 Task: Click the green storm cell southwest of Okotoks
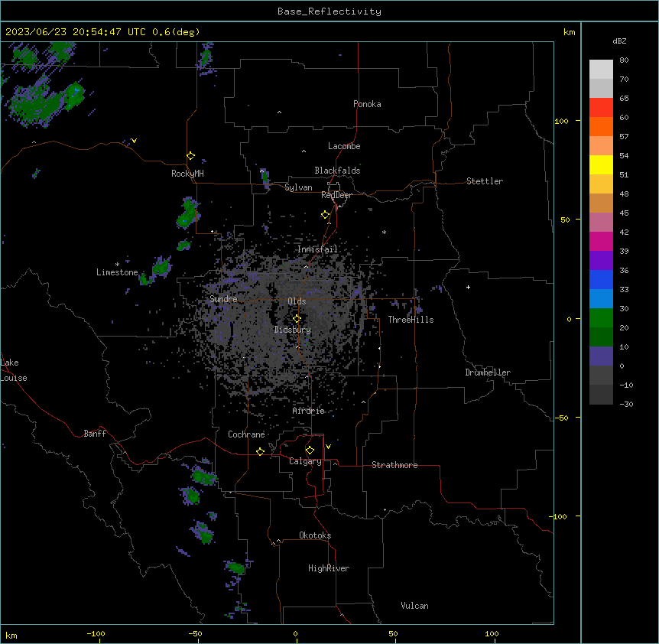pyautogui.click(x=235, y=568)
